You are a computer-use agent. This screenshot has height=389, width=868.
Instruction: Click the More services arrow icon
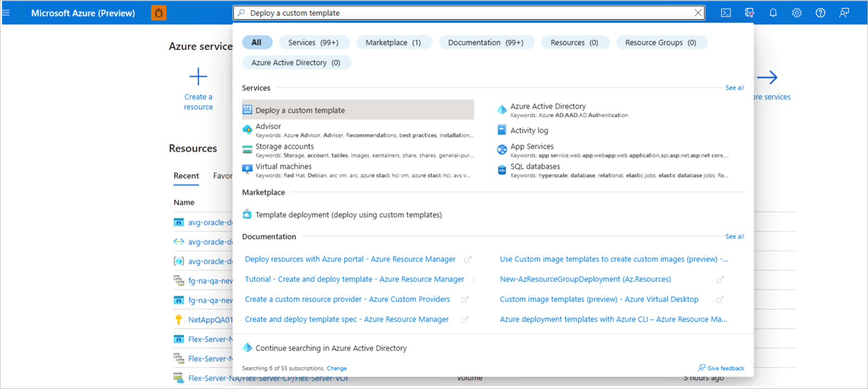(x=767, y=77)
